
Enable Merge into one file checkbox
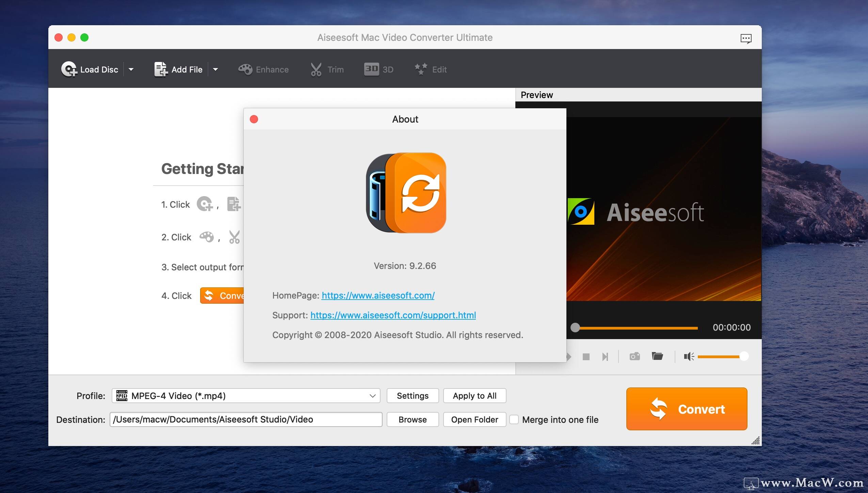pos(514,419)
